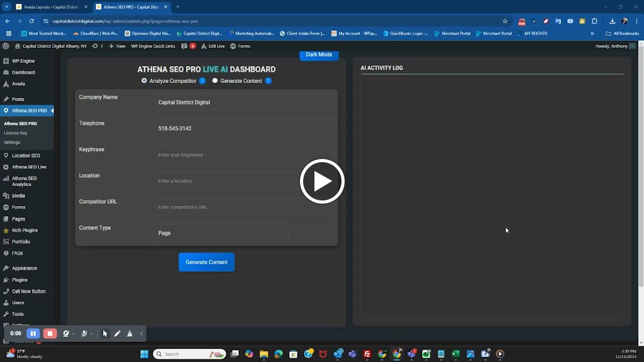The height and width of the screenshot is (362, 644).
Task: Click WP Engine Quick Links in admin bar
Action: (153, 46)
